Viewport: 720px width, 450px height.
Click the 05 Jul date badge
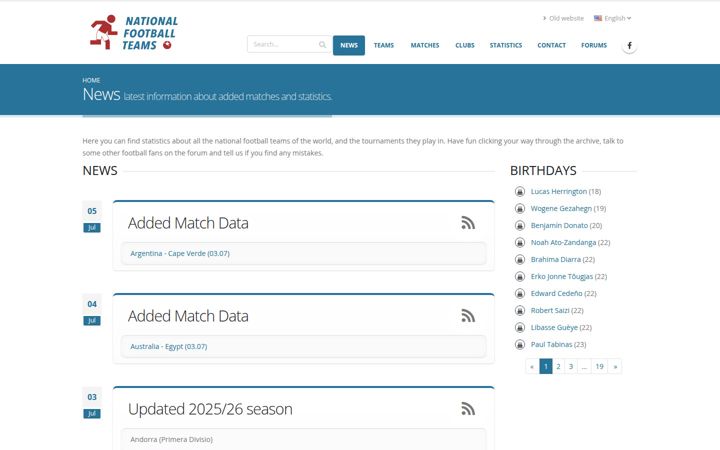92,218
